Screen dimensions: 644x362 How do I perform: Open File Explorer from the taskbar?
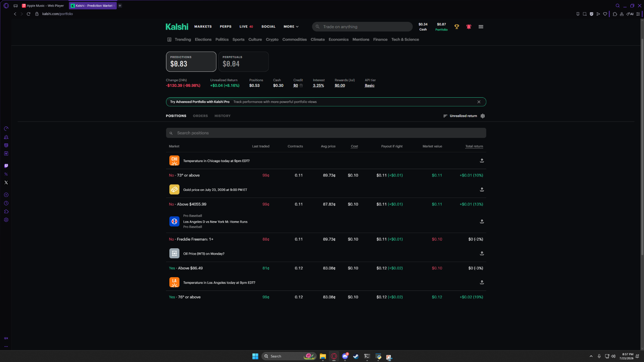tap(323, 356)
